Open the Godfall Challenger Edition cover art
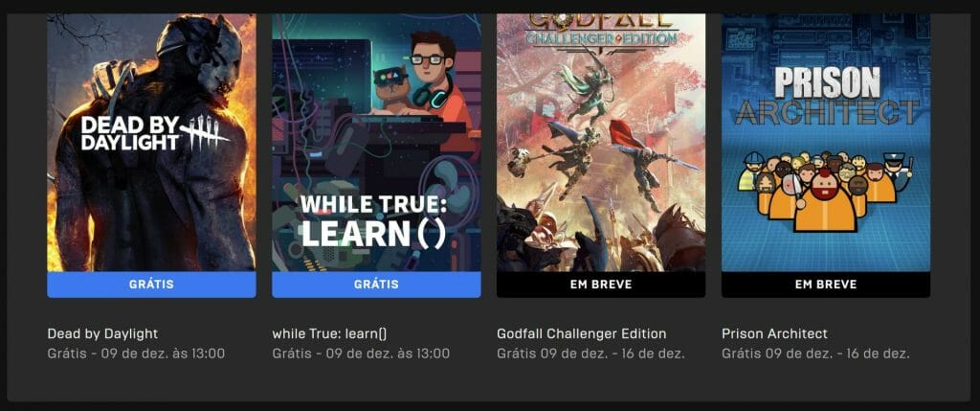The width and height of the screenshot is (980, 411). coord(601,143)
